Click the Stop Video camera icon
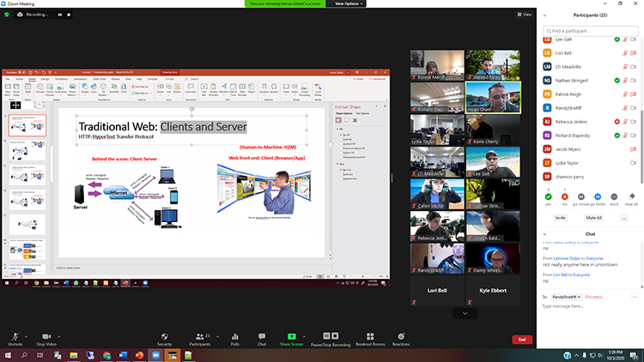 tap(46, 336)
